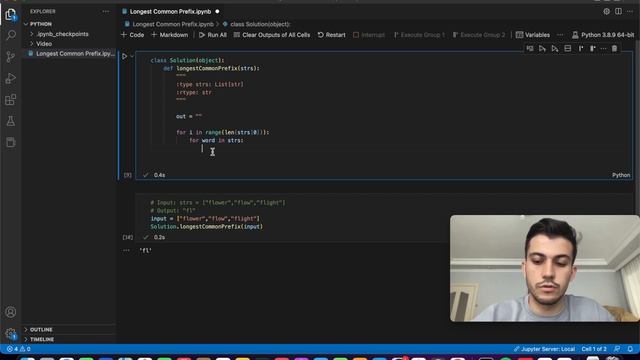Delete the cell with trash icon
This screenshot has width=640, height=360.
[x=614, y=49]
